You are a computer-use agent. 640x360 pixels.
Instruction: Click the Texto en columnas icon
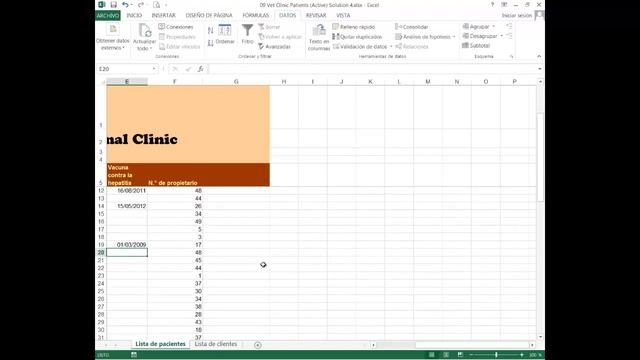(319, 31)
